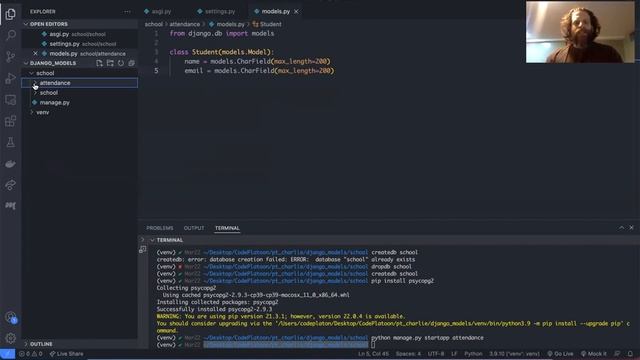Open the Problems panel tab
This screenshot has width=640, height=360.
(x=160, y=228)
